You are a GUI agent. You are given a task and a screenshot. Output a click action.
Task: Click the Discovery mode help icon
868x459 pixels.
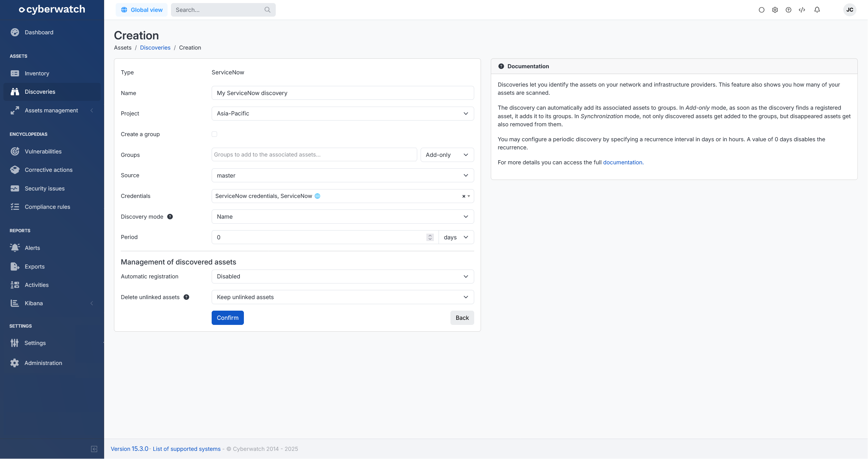coord(170,217)
